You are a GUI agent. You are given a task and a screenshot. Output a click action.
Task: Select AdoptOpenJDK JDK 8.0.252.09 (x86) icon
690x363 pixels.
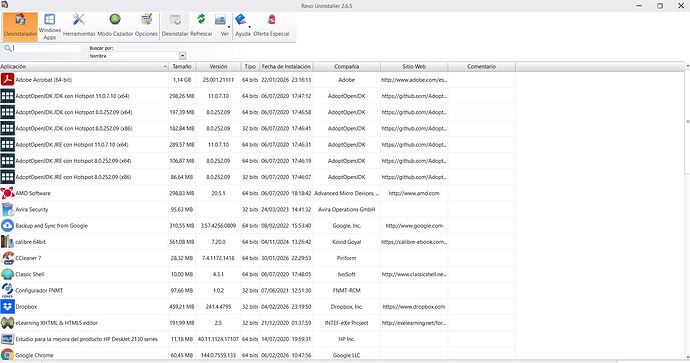tap(7, 128)
